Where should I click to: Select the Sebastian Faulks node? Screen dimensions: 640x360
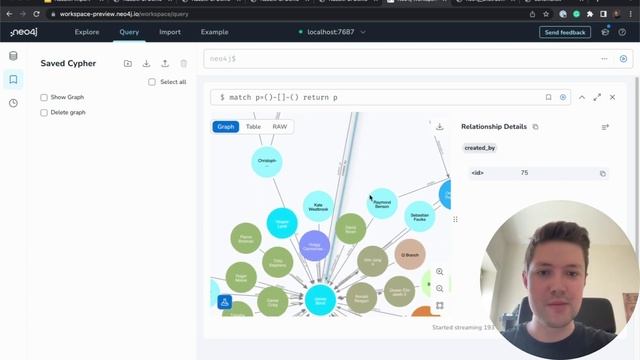[420, 217]
